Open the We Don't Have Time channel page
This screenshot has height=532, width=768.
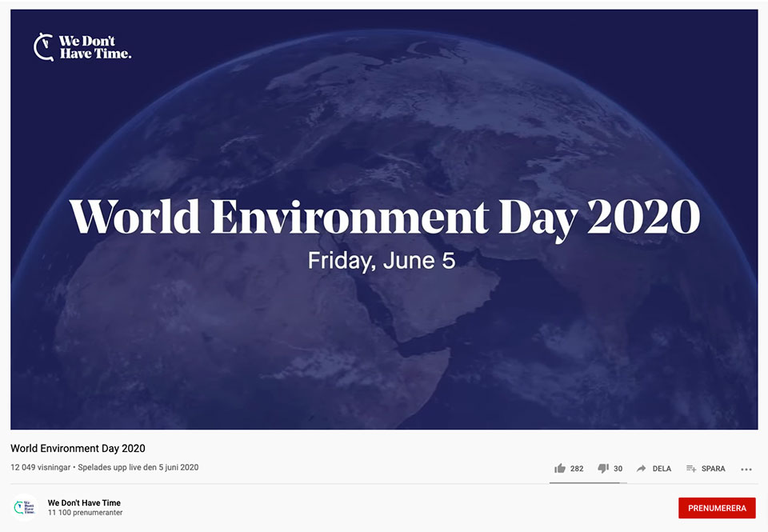tap(83, 502)
